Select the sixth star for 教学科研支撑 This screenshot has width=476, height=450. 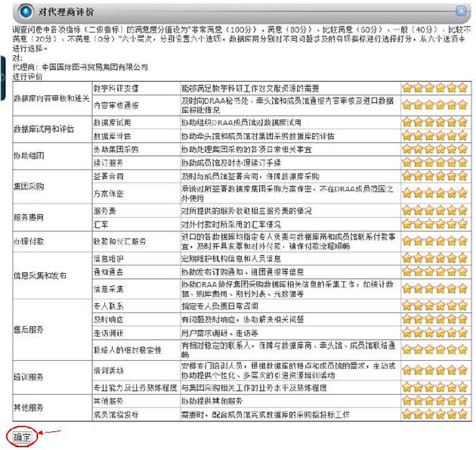coord(462,88)
